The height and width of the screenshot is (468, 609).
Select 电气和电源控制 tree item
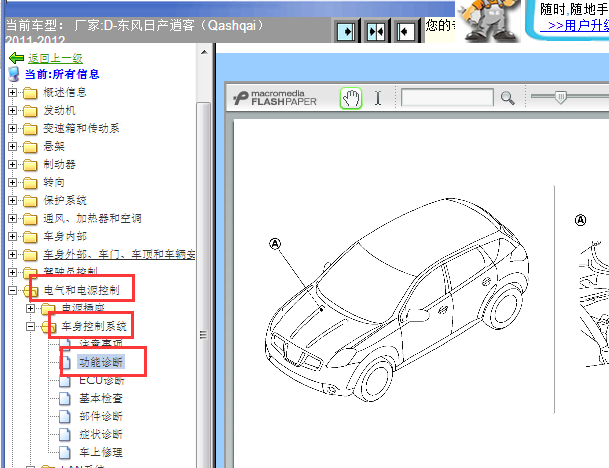81,290
